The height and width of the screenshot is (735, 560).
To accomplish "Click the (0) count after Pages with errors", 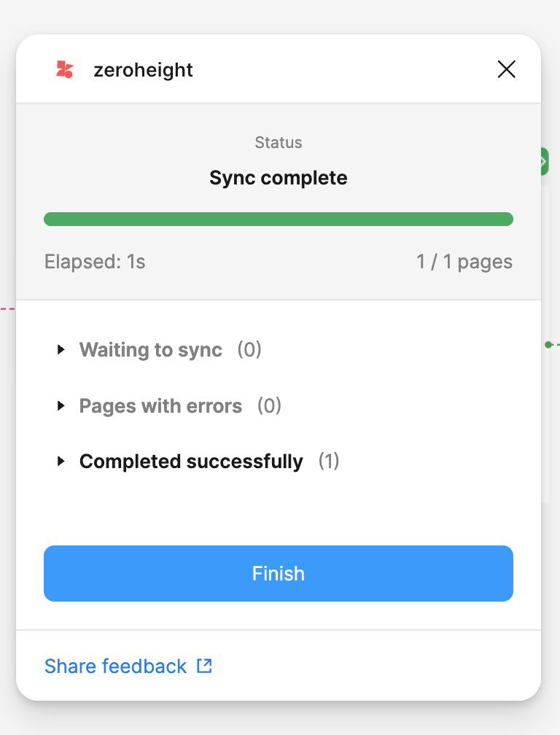I will [x=269, y=406].
